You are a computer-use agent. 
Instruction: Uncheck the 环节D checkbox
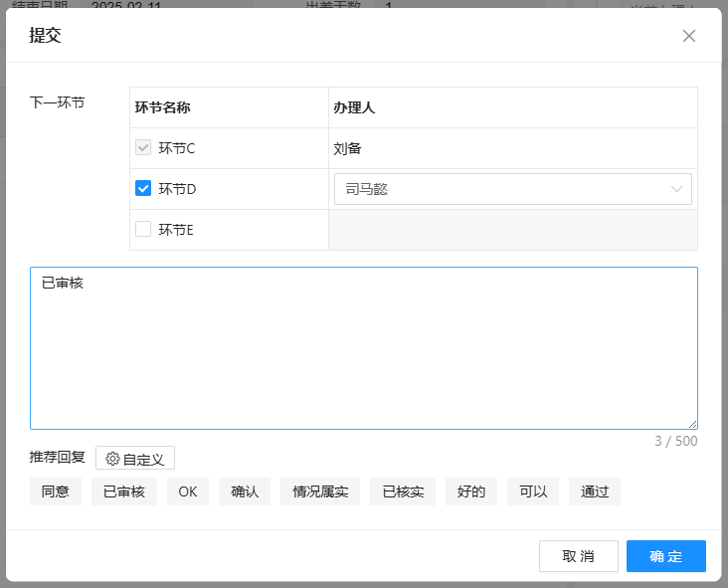pyautogui.click(x=143, y=188)
